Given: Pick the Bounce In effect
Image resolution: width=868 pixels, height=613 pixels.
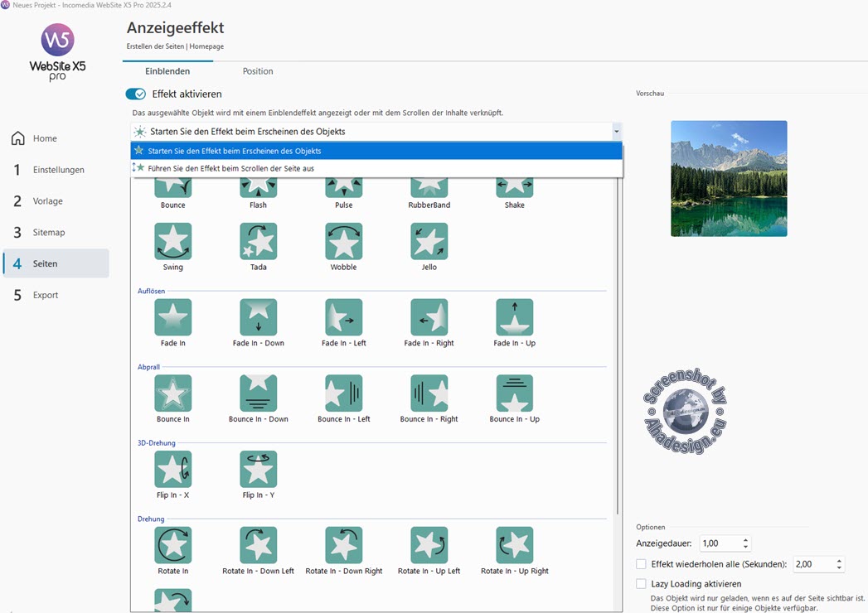Looking at the screenshot, I should (x=172, y=393).
